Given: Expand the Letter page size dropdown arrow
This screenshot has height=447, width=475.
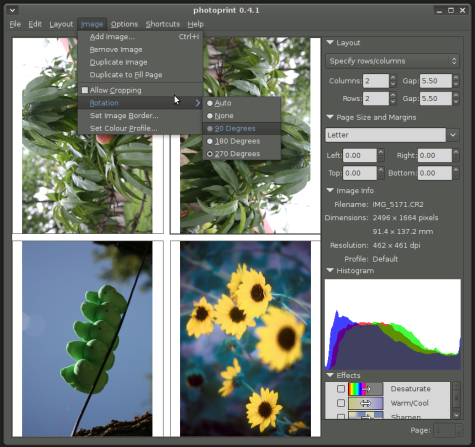Looking at the screenshot, I should click(x=453, y=135).
